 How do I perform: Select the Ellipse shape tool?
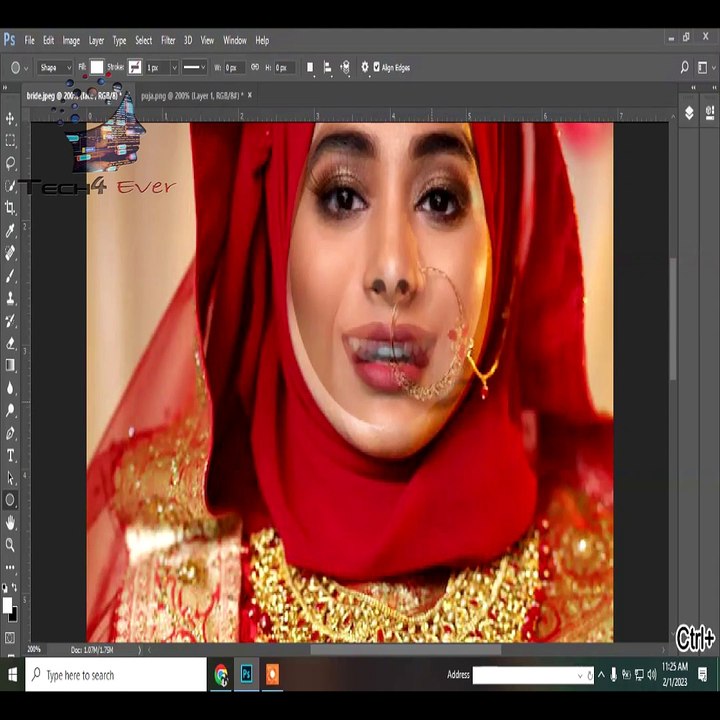click(x=10, y=500)
